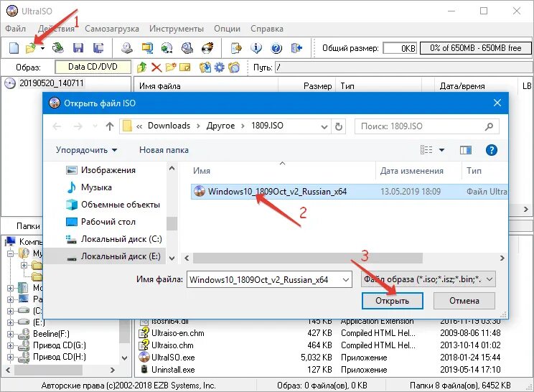
Task: Select Рабочий стол in dialog sidebar
Action: click(x=100, y=222)
